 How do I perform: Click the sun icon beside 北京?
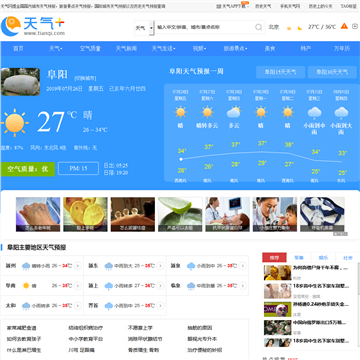coord(289,28)
